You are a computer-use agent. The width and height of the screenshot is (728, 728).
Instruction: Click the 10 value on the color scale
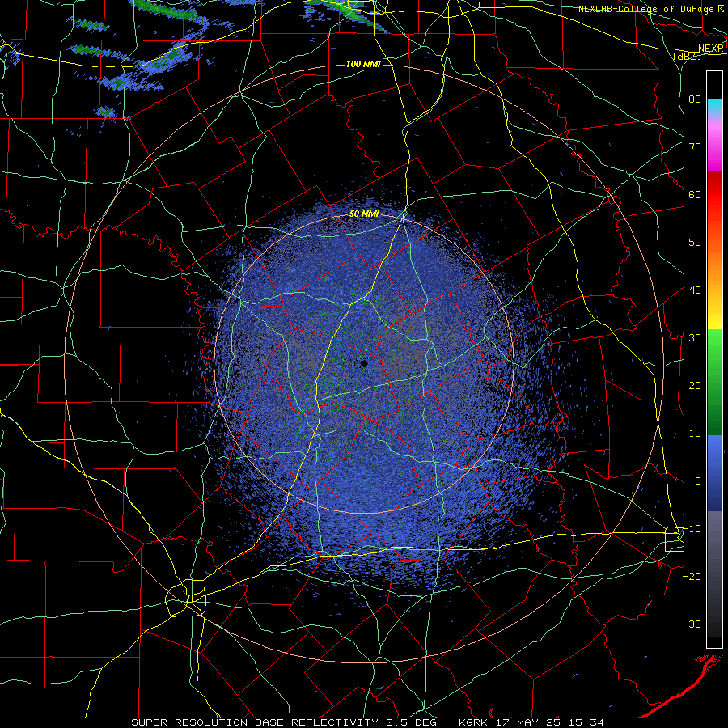tap(695, 434)
